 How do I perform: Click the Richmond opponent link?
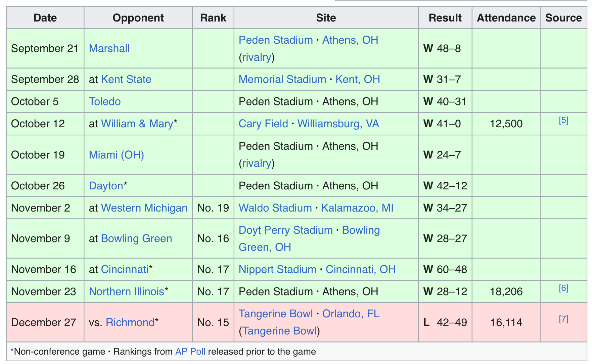point(130,322)
